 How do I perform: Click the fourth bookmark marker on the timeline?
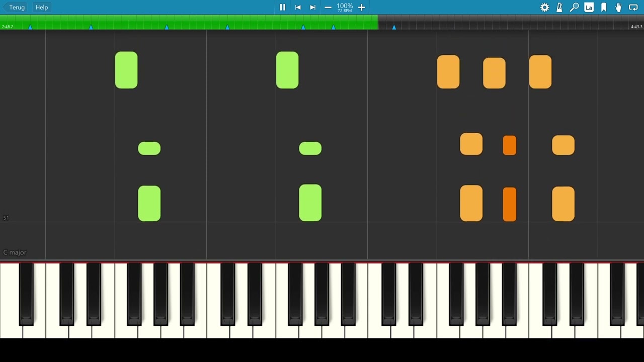(x=227, y=27)
